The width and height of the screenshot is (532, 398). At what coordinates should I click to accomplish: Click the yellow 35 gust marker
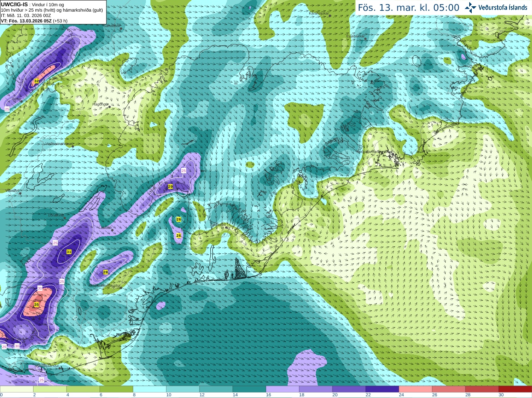[x=37, y=305]
